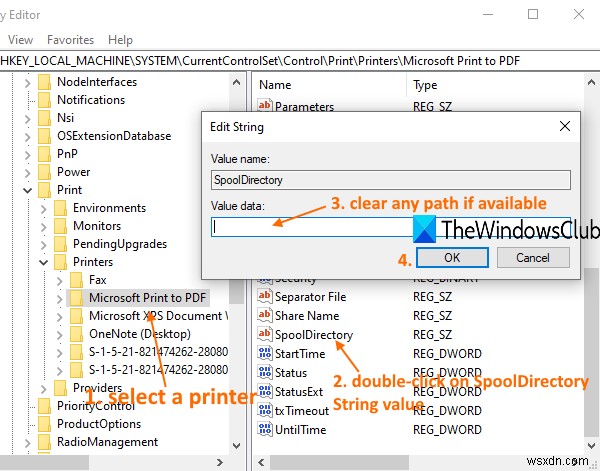The height and width of the screenshot is (471, 600).
Task: Click the OneNote (Desktop) folder icon
Action: tap(77, 334)
